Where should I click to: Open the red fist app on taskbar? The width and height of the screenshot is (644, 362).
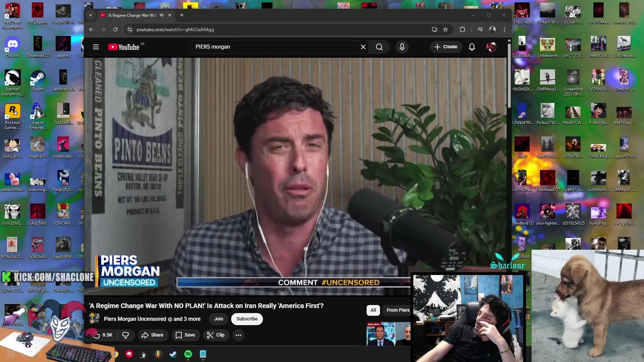(129, 354)
